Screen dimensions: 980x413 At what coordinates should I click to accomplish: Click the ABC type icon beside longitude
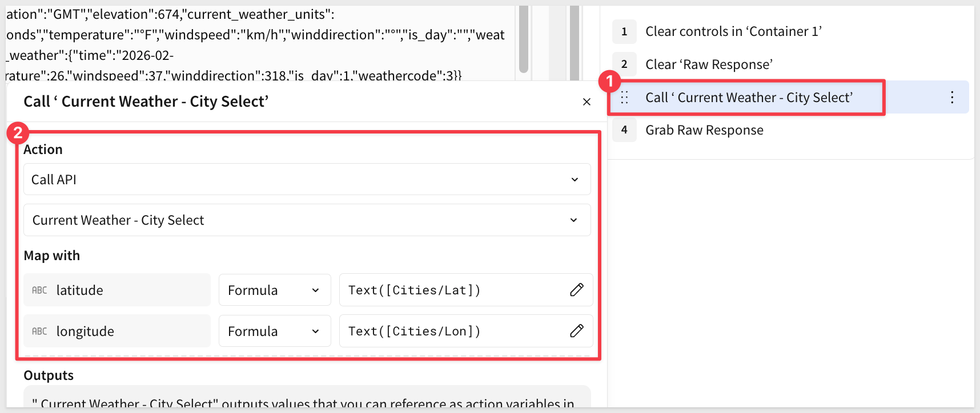tap(39, 331)
